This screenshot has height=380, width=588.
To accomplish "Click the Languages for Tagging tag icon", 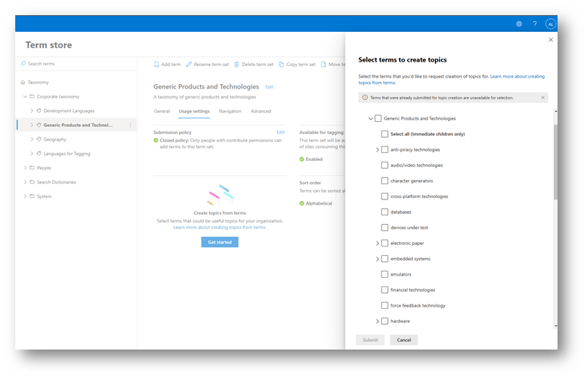I will (39, 154).
